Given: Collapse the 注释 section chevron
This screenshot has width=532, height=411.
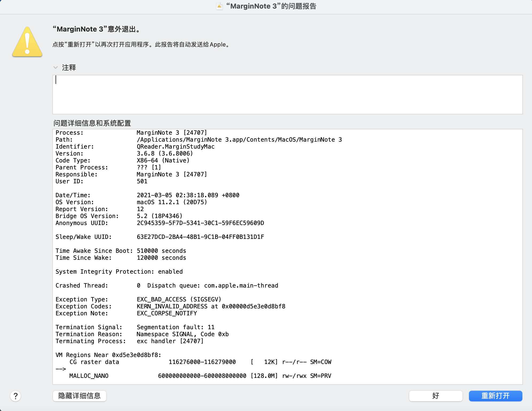Looking at the screenshot, I should click(x=56, y=68).
